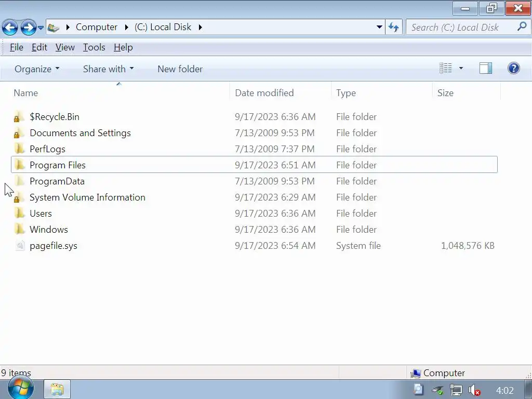The image size is (532, 399).
Task: Expand arrow before Computer in address bar
Action: point(68,27)
